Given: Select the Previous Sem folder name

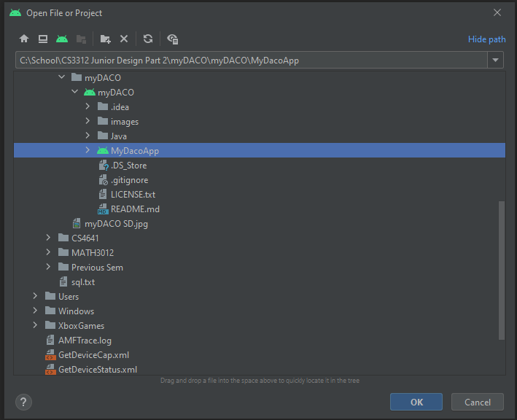Looking at the screenshot, I should click(97, 268).
